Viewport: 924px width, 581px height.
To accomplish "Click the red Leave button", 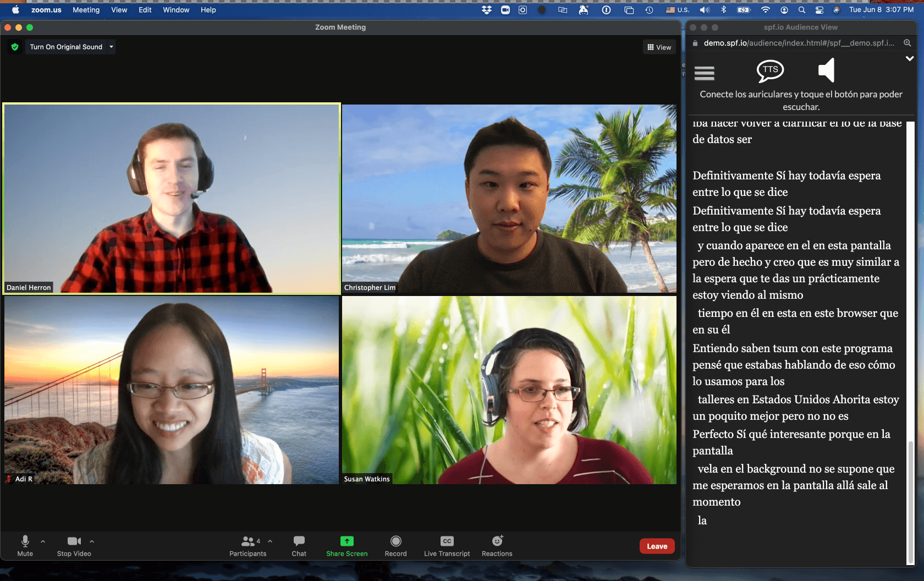I will tap(657, 546).
